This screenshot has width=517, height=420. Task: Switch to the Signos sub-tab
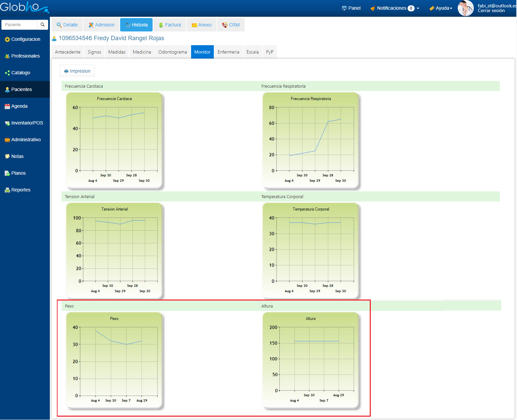[x=94, y=52]
